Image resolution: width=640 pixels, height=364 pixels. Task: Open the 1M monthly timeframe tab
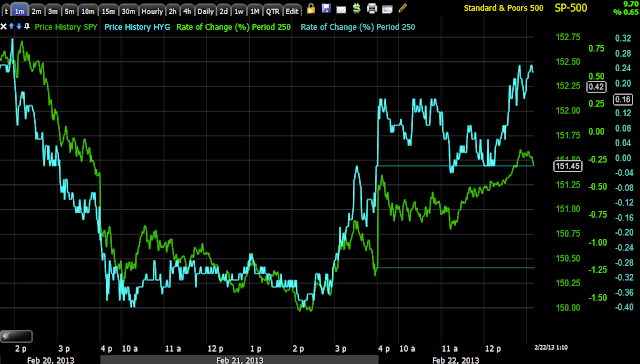255,11
